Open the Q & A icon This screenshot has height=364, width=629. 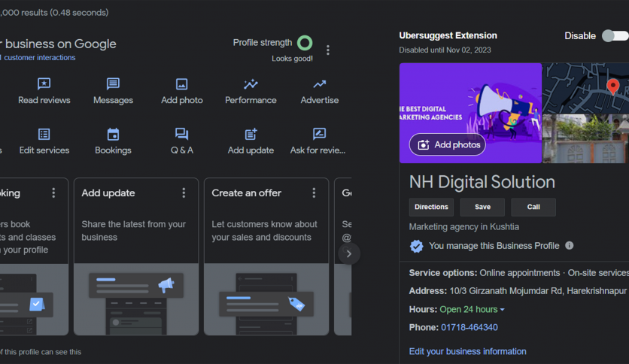(x=181, y=135)
